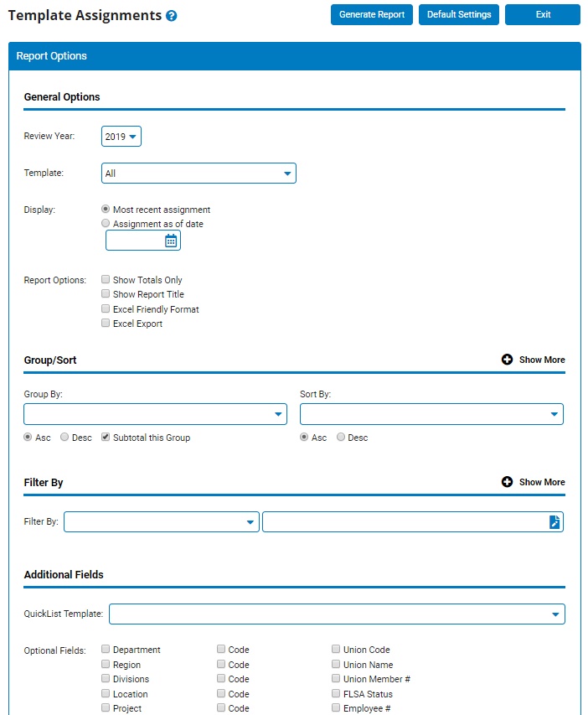Check the Code box beside Divisions
Viewport: 588px width, 715px height.
221,678
